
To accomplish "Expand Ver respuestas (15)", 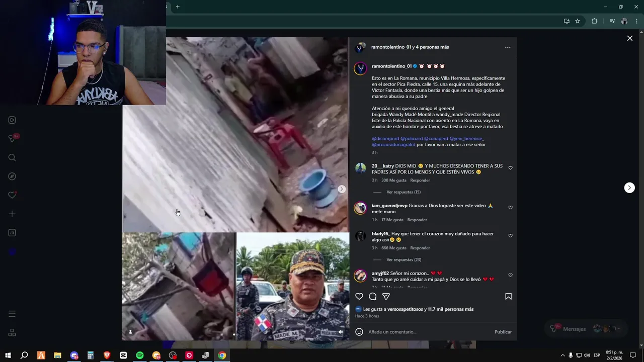I will (404, 192).
